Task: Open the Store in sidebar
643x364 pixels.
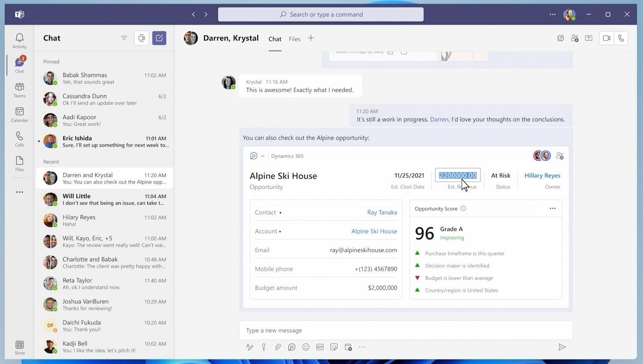Action: [19, 347]
